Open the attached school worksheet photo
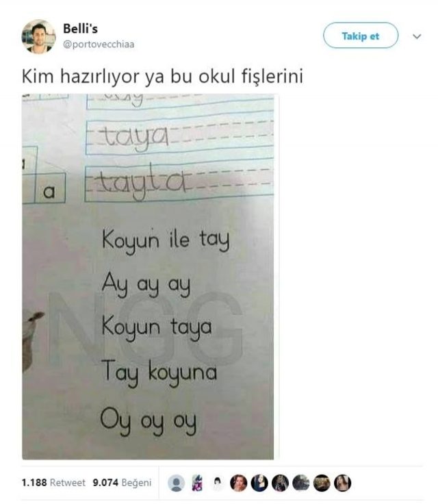This screenshot has height=504, width=438. pos(148,277)
